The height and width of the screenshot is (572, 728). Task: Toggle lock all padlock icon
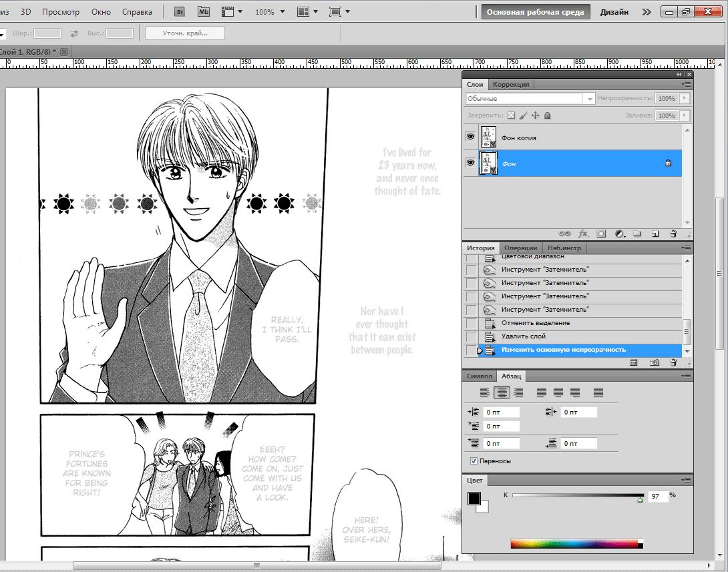click(x=548, y=115)
